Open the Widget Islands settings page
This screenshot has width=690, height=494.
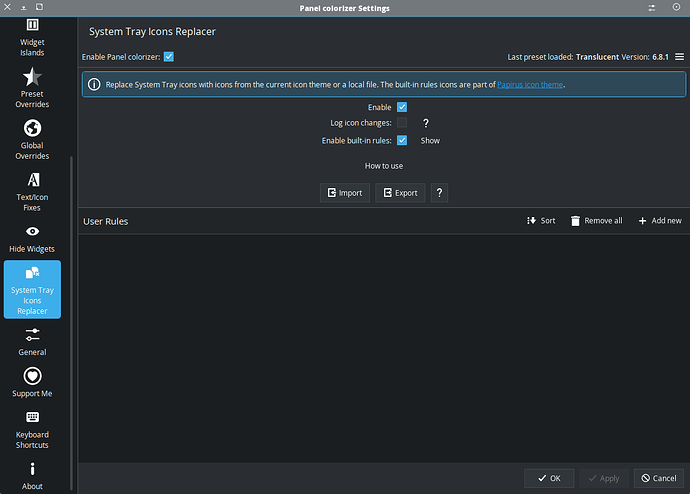point(32,37)
